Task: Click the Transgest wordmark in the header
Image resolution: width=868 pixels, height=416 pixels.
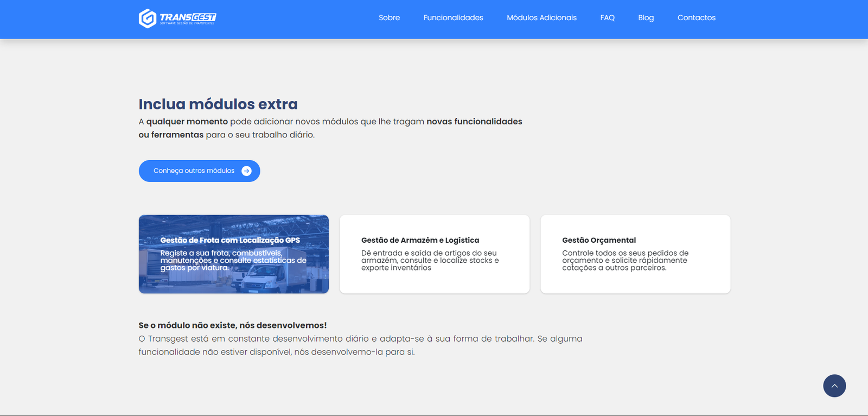Action: pos(188,18)
